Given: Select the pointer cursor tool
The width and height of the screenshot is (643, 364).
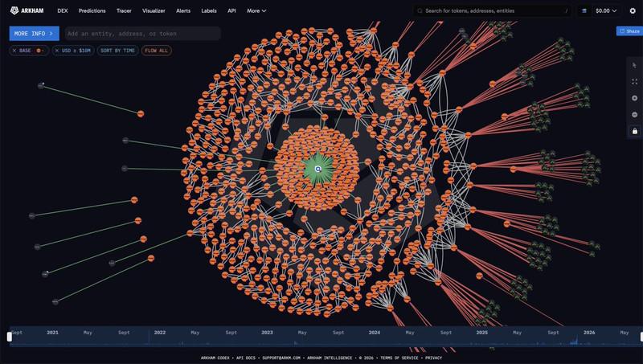Looking at the screenshot, I should (x=634, y=65).
